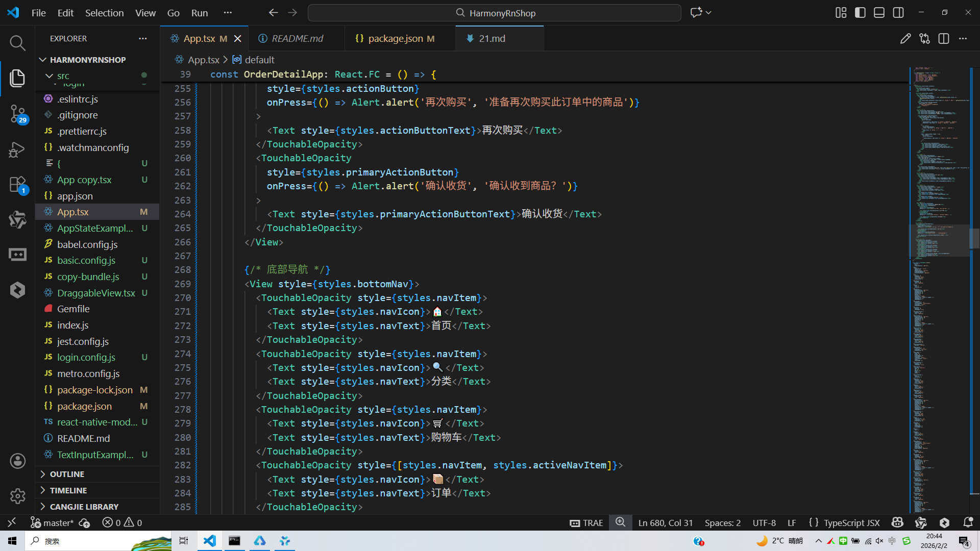Viewport: 980px width, 551px height.
Task: Click the Manage gear icon
Action: pos(17,496)
